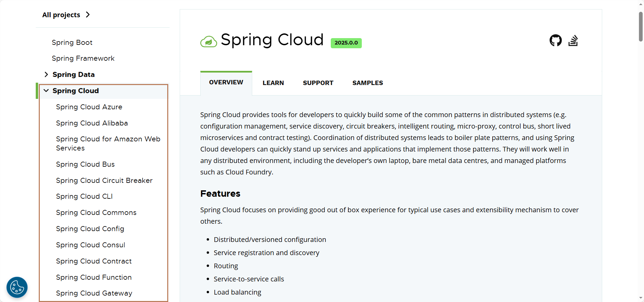
Task: Click 'Service-to-service calls' bullet
Action: coord(249,279)
